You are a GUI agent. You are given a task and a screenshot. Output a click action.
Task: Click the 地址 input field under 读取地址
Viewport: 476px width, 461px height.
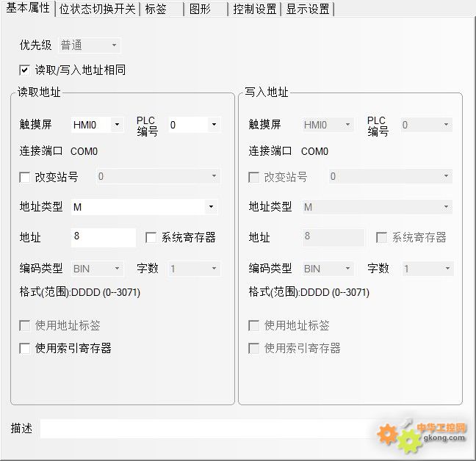(103, 237)
